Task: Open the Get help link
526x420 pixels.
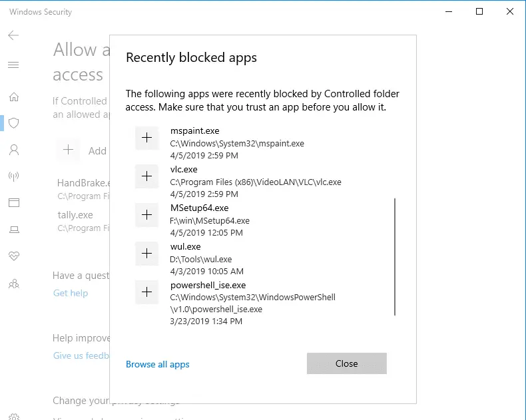Action: [71, 293]
